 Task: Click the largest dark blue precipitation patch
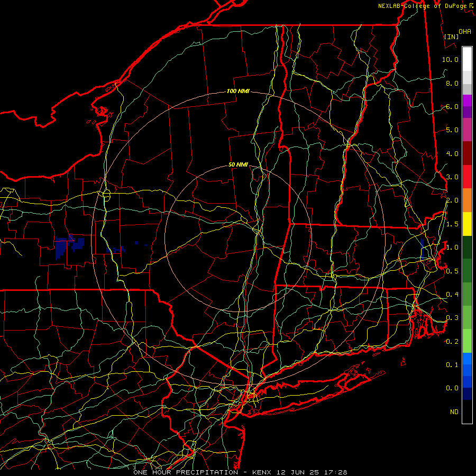click(x=62, y=248)
